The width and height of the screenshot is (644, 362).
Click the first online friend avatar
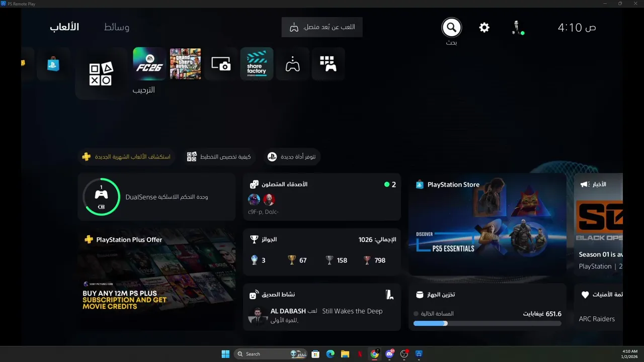point(254,200)
